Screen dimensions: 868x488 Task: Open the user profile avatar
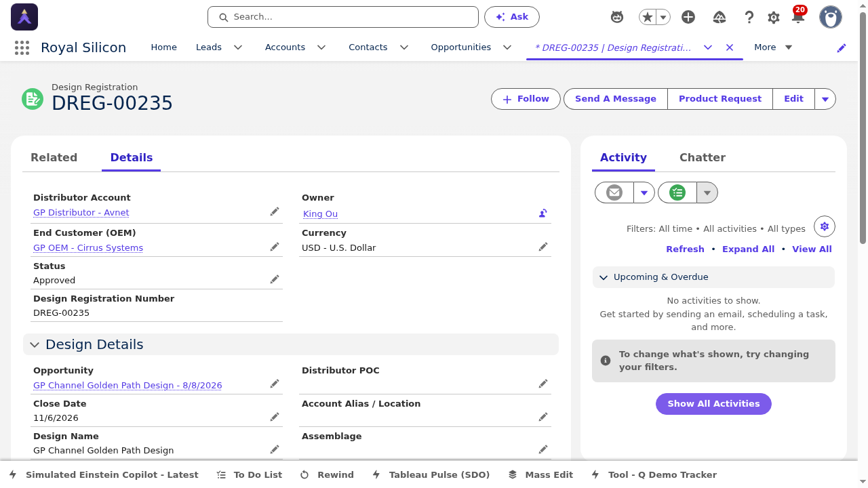click(831, 17)
